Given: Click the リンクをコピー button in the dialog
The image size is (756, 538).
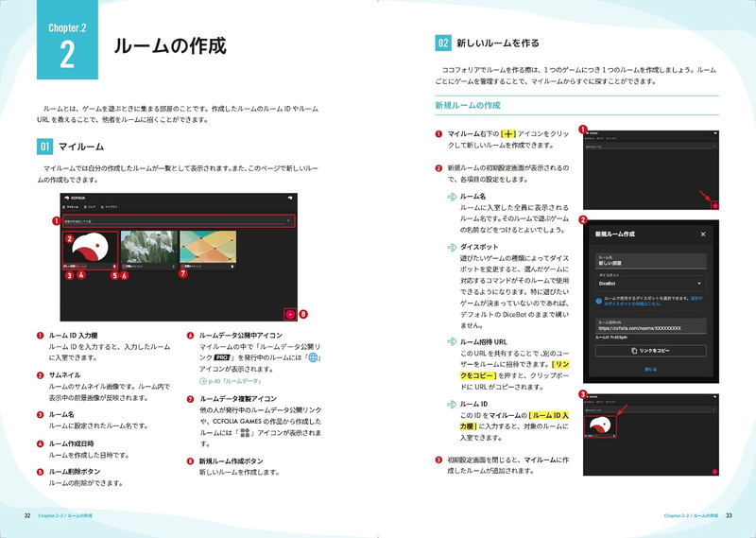Looking at the screenshot, I should [651, 351].
